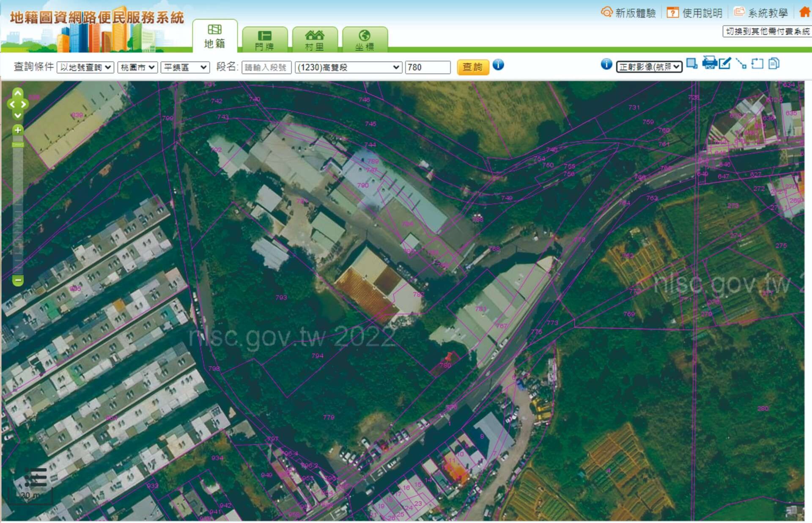Pan the map right
This screenshot has height=523, width=812.
tap(24, 104)
